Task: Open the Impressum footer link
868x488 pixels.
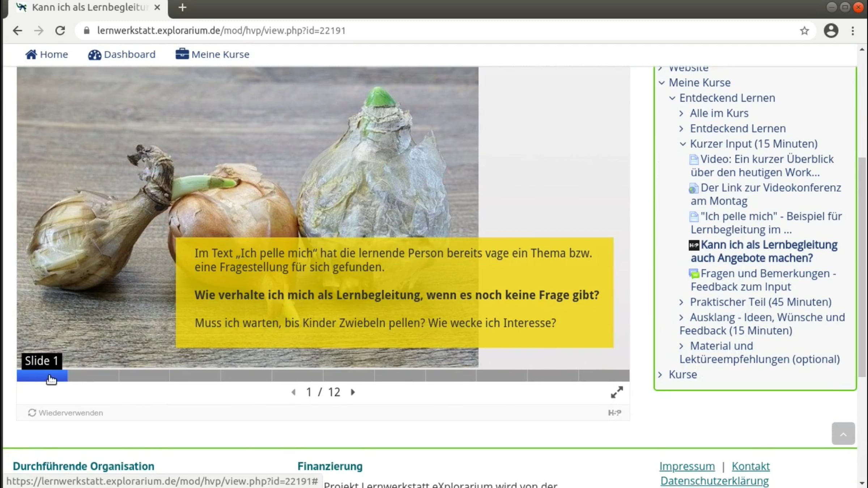Action: (x=687, y=466)
